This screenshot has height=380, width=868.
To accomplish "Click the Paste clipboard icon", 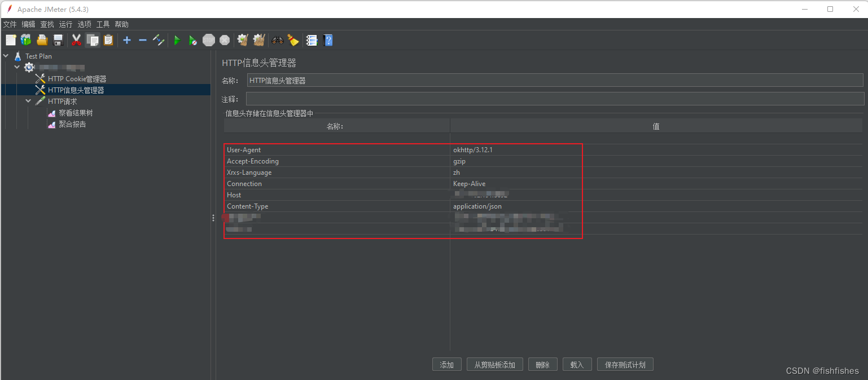I will (108, 40).
